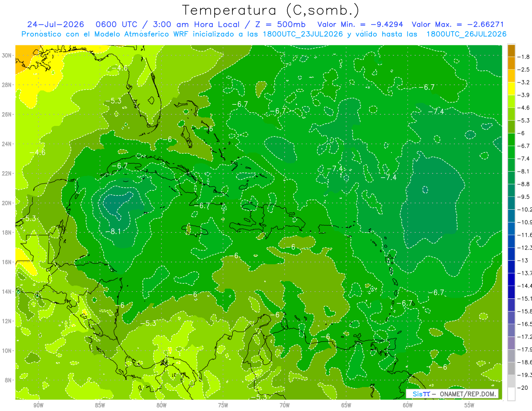532x411 pixels.
Task: Click the '65W' longitude axis label
Action: click(x=346, y=406)
